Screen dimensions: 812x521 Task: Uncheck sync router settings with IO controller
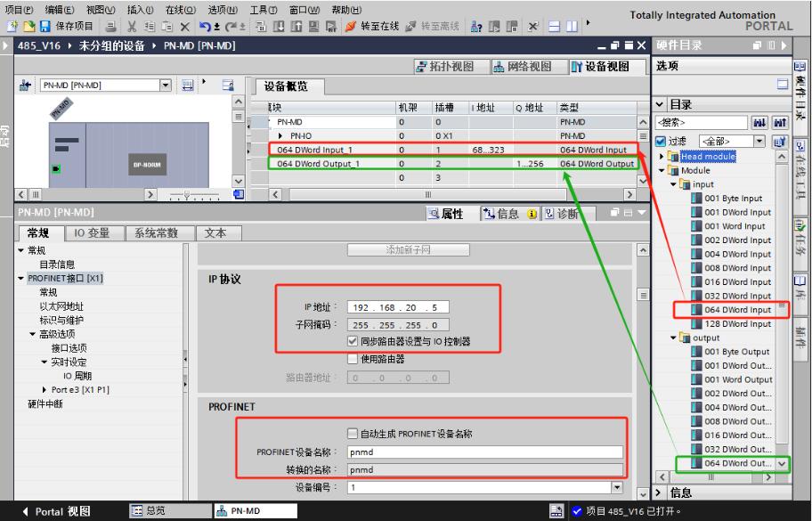click(353, 341)
